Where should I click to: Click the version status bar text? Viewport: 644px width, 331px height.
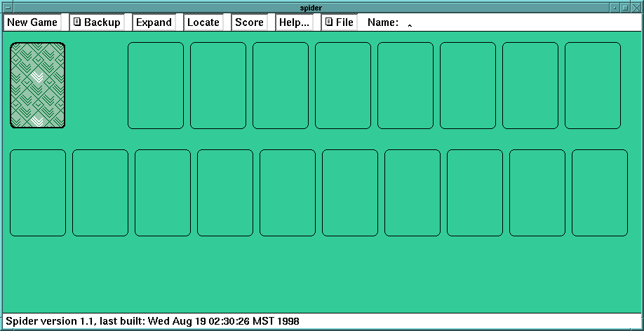152,321
